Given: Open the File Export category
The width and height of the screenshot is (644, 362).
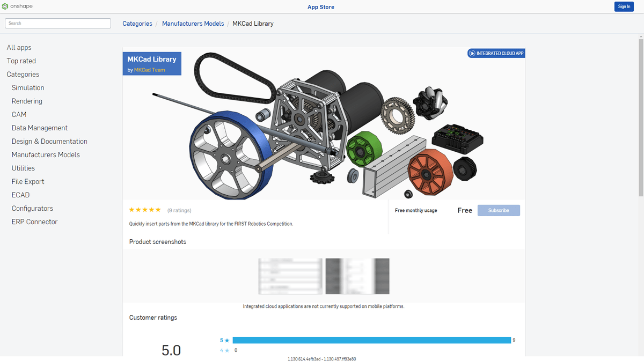Looking at the screenshot, I should [28, 182].
